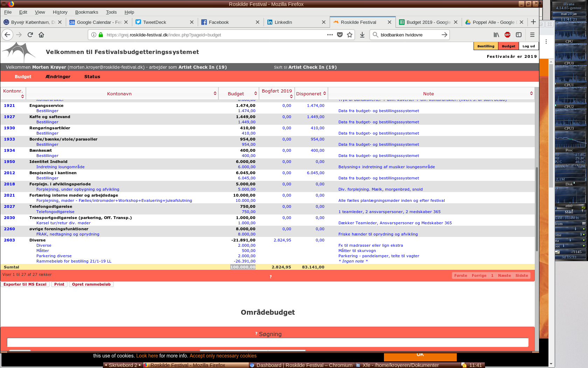Screen dimensions: 588x368
Task: Sort table by Disponeret column arrows
Action: pyautogui.click(x=324, y=93)
